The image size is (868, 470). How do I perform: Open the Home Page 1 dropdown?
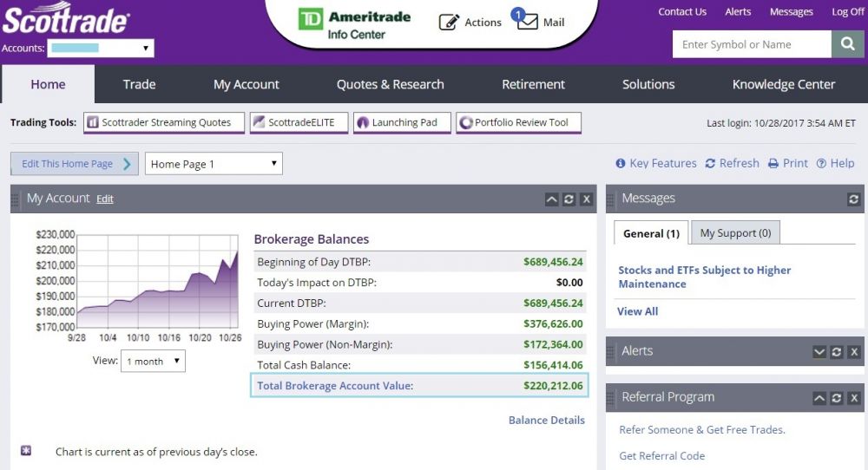coord(214,164)
